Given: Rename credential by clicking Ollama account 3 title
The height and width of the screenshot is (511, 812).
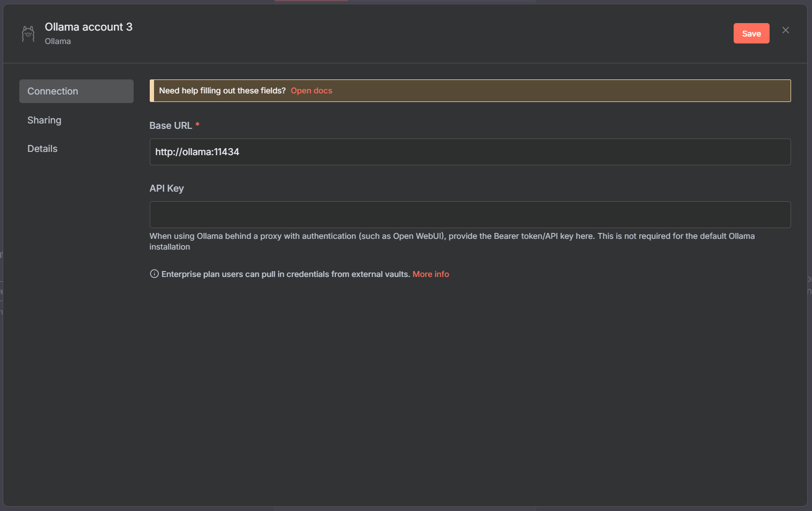Looking at the screenshot, I should [x=89, y=27].
